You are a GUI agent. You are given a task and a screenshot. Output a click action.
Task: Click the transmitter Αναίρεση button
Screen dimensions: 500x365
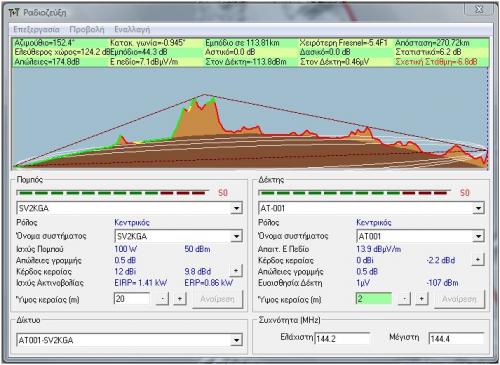pyautogui.click(x=217, y=299)
